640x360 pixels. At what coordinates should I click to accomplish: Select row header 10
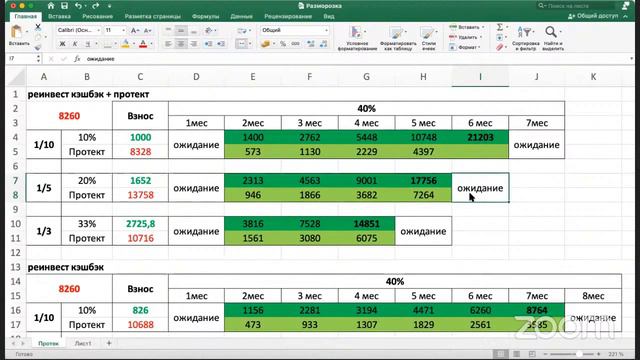click(16, 224)
